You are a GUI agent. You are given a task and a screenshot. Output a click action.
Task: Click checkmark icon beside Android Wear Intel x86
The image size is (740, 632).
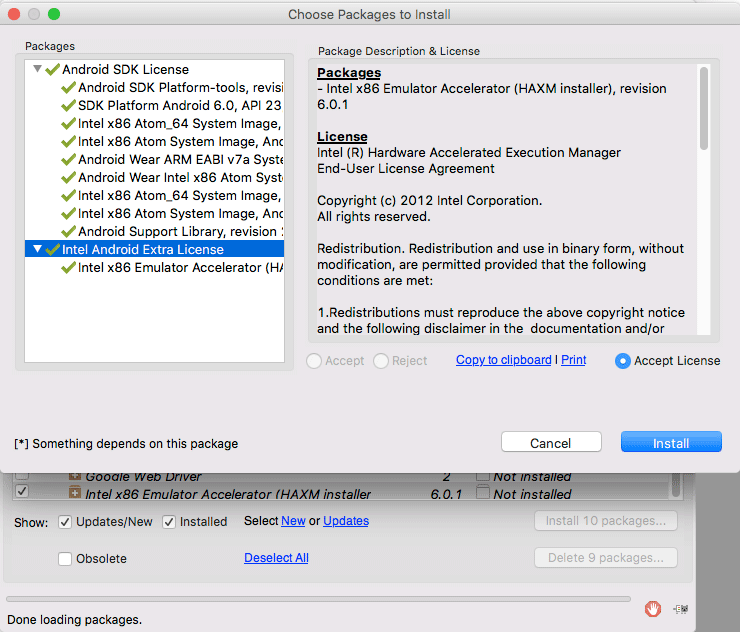point(68,177)
